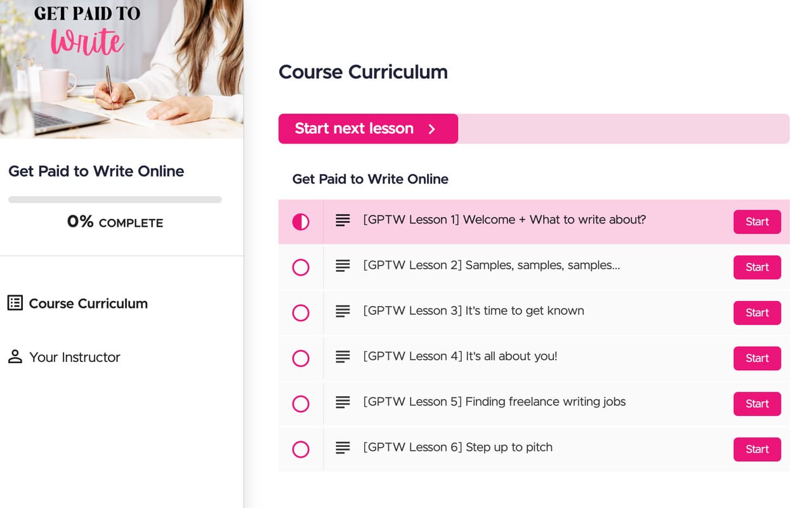
Task: Click the half-filled progress circle on Lesson 1
Action: (x=301, y=222)
